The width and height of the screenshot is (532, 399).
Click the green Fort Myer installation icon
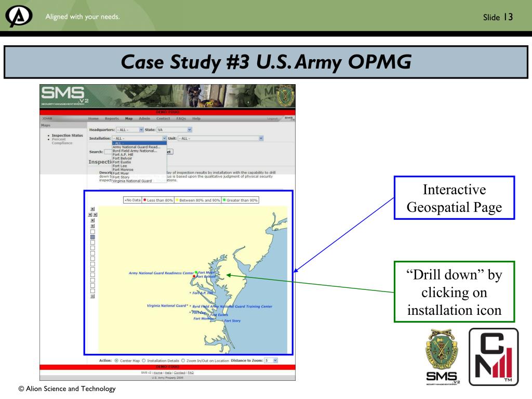click(x=196, y=272)
